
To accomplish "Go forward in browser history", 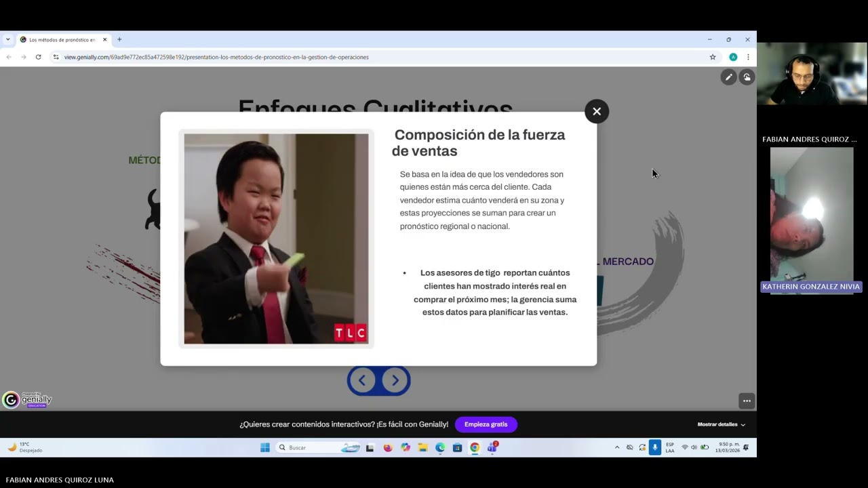I will pos(23,57).
